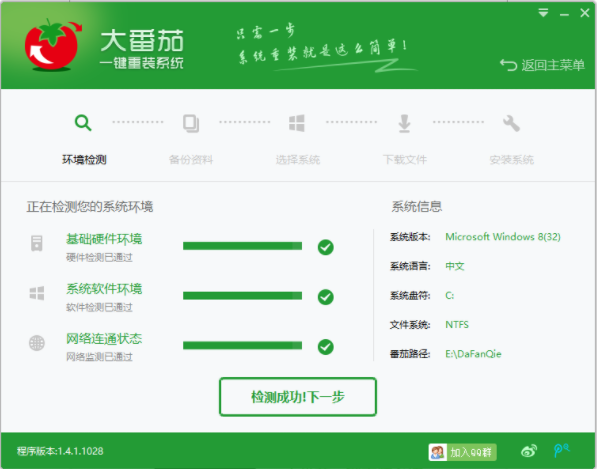This screenshot has width=597, height=469.
Task: Switch to the 安装系统 step label
Action: coord(512,160)
